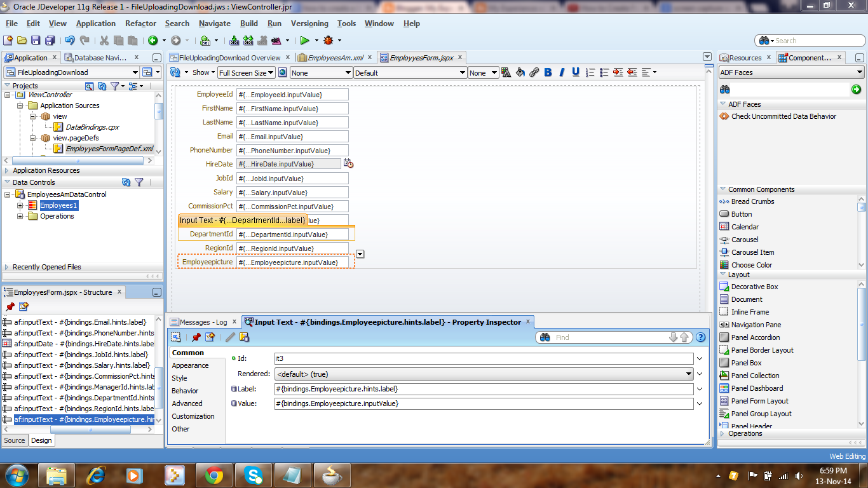Open the Show dropdown in the design toolbar
Screen dimensions: 868x488
[203, 72]
